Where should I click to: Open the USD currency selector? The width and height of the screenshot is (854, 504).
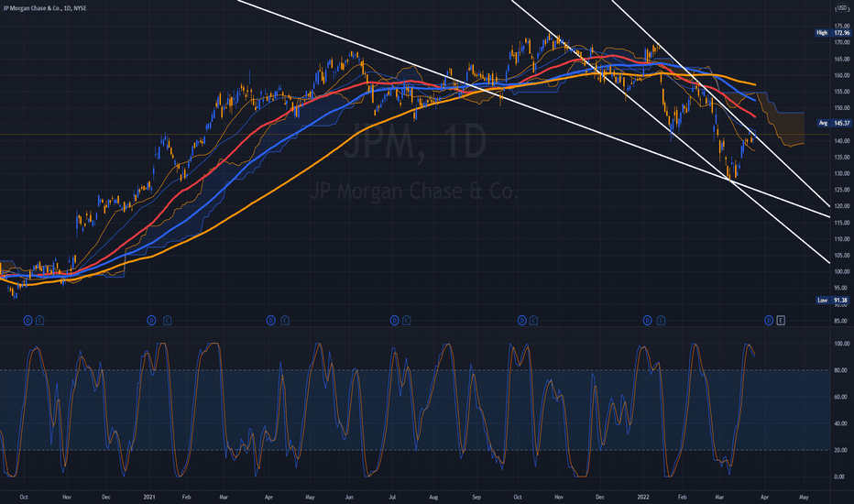842,8
